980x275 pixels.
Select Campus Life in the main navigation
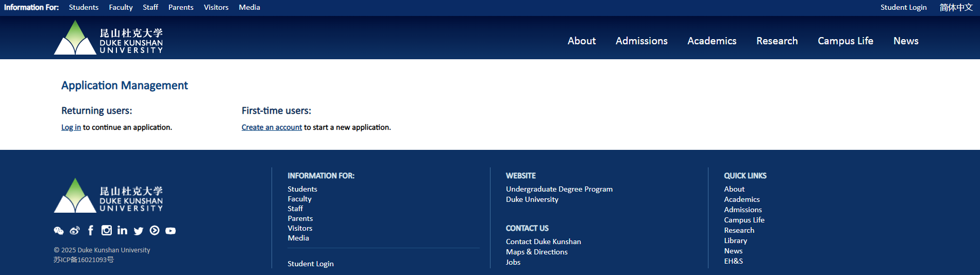[845, 41]
